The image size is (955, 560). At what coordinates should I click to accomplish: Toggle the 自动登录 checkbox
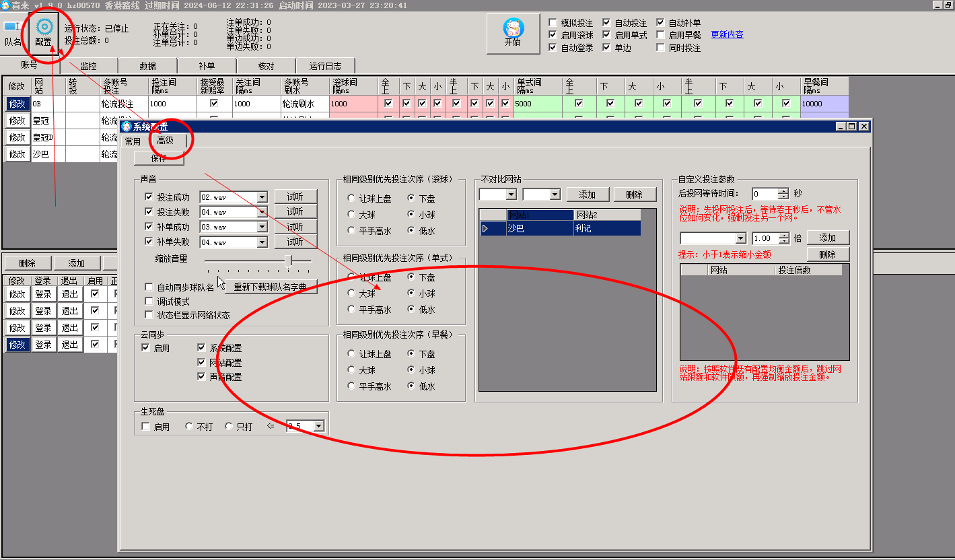pyautogui.click(x=553, y=48)
